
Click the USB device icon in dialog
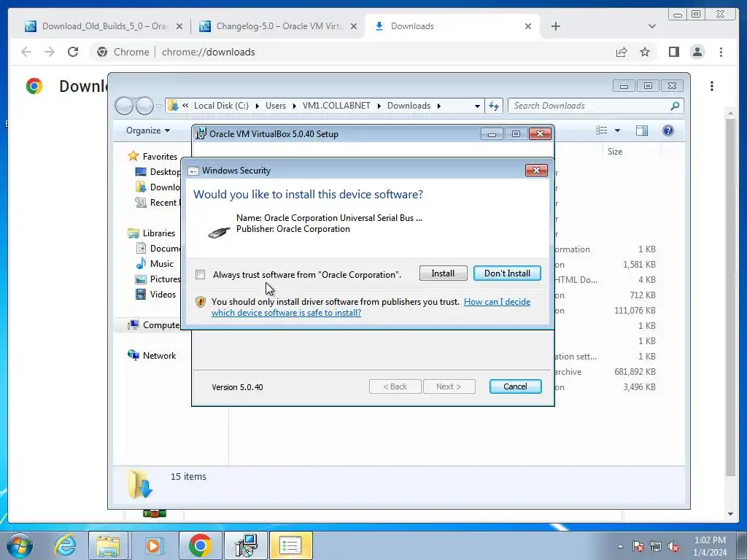point(219,232)
